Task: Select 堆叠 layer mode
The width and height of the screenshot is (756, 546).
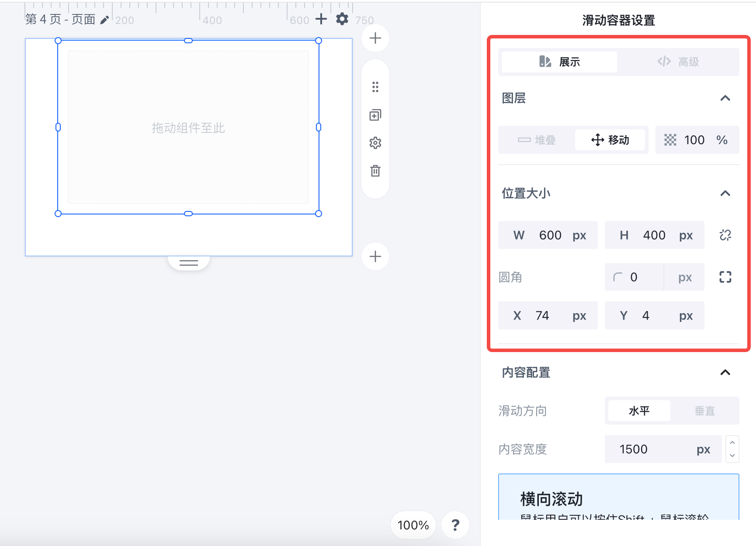Action: coord(537,140)
